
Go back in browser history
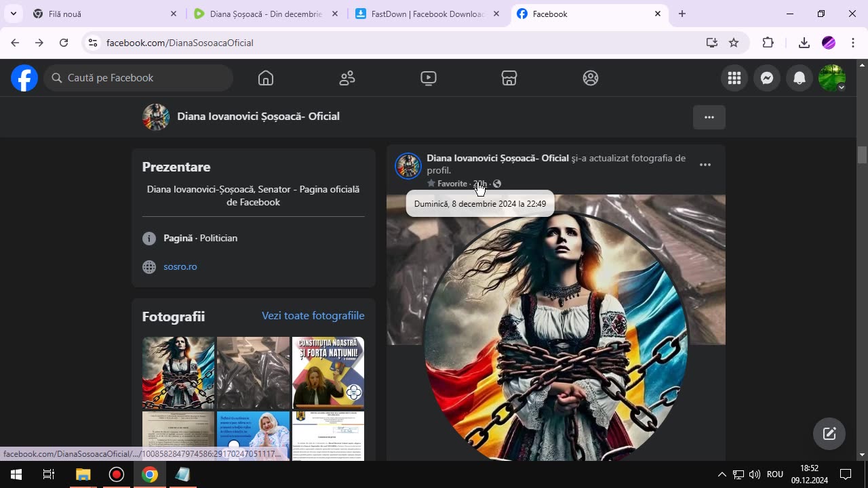coord(15,43)
